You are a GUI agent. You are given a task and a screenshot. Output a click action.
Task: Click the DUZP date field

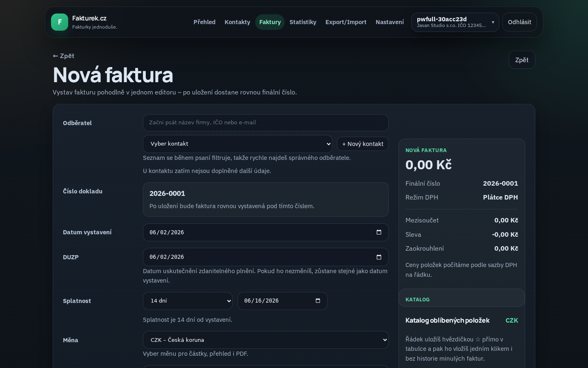click(x=266, y=257)
